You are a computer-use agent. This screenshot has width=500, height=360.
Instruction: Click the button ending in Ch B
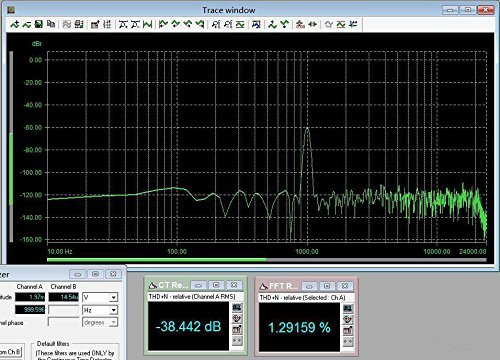point(11,352)
